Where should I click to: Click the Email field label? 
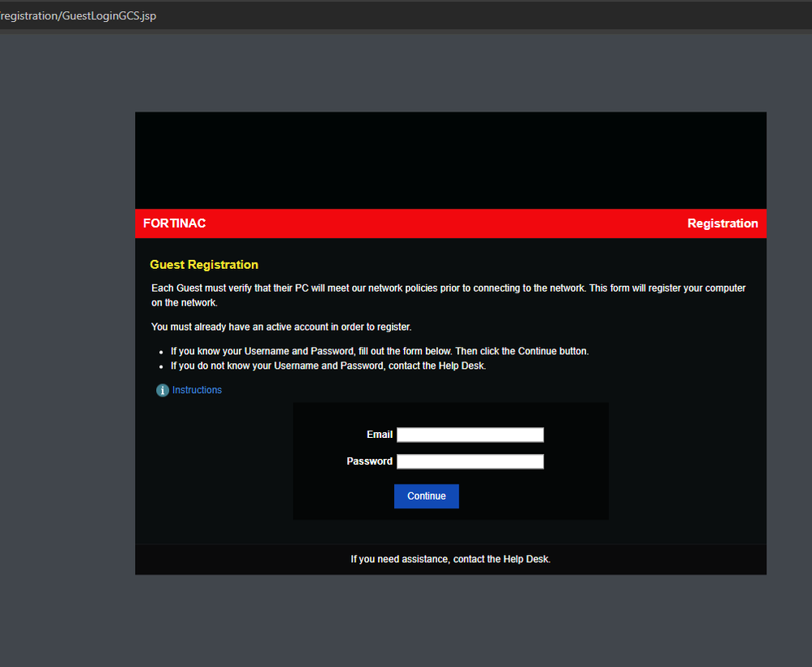click(x=380, y=435)
